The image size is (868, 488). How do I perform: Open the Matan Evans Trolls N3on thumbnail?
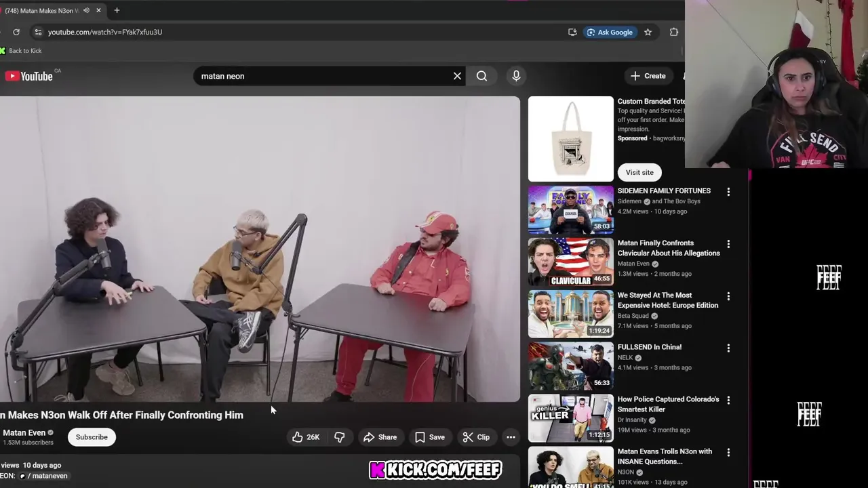[571, 467]
